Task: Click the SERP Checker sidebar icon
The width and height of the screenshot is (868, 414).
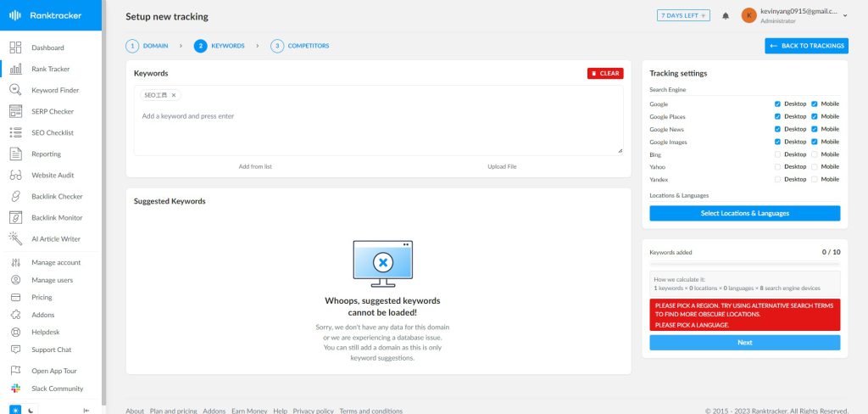Action: (x=15, y=111)
